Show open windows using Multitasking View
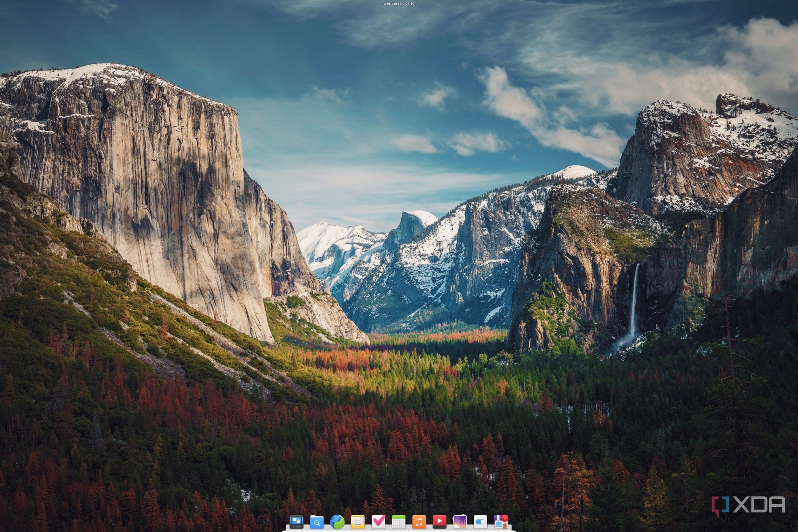Viewport: 798px width, 532px height. point(297,521)
